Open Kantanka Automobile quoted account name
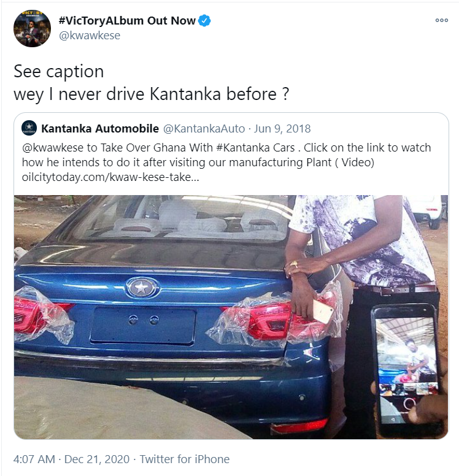Screen dimensions: 459x476 [x=100, y=128]
